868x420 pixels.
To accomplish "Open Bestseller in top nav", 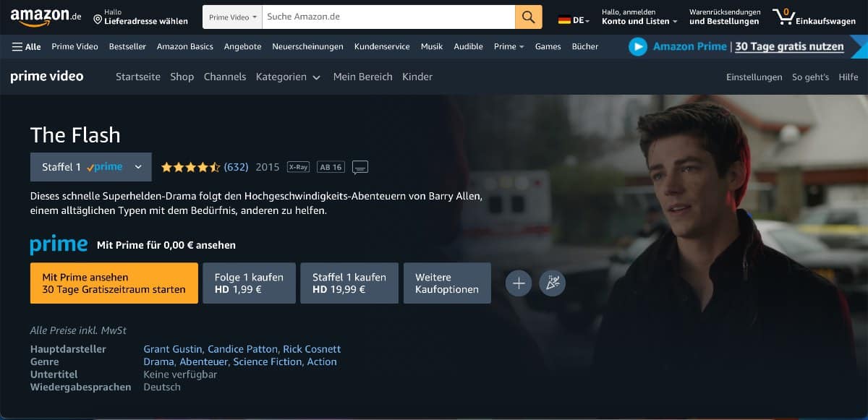I will 127,46.
